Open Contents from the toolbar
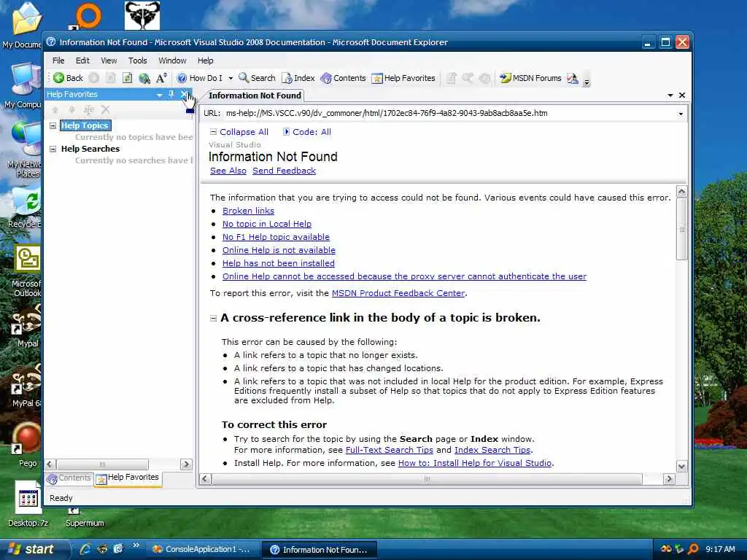 pyautogui.click(x=343, y=78)
